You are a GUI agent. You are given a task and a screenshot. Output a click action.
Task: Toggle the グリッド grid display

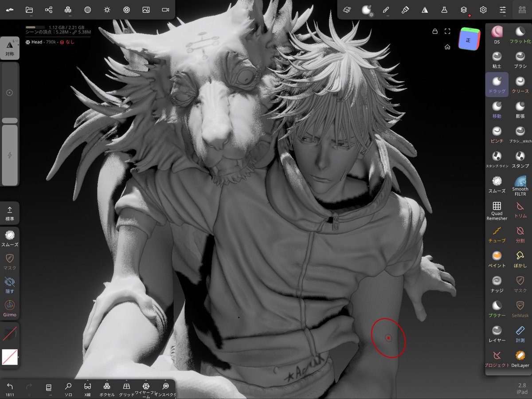[126, 389]
